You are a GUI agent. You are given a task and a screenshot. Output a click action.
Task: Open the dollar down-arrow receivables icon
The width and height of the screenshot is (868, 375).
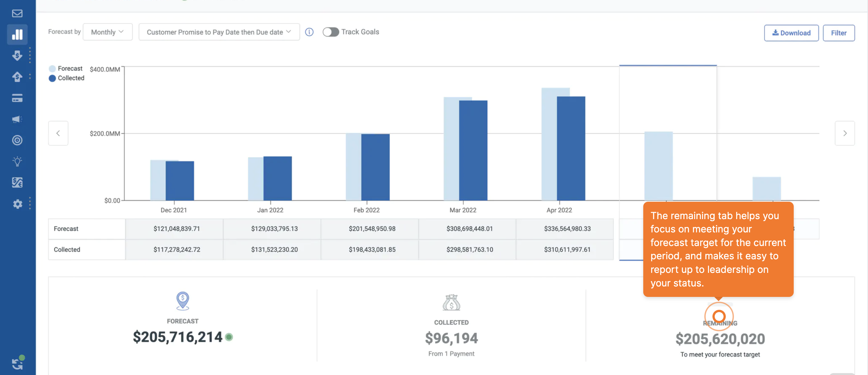pos(17,56)
